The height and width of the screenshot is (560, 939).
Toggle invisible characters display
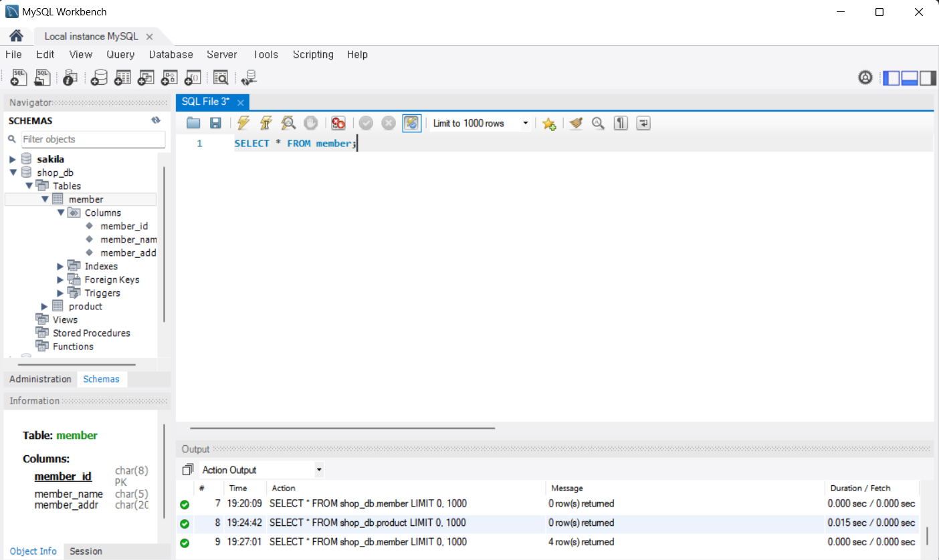[x=621, y=123]
